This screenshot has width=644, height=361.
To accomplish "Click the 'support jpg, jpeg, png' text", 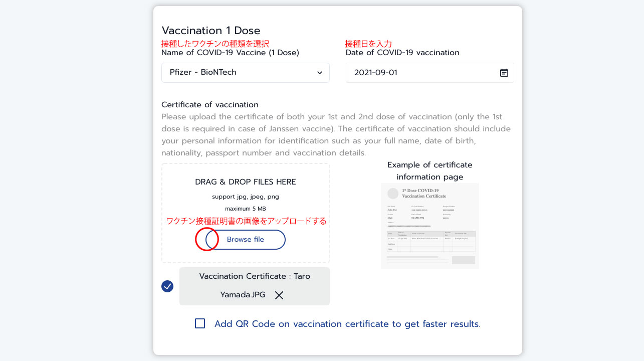I will [x=246, y=197].
